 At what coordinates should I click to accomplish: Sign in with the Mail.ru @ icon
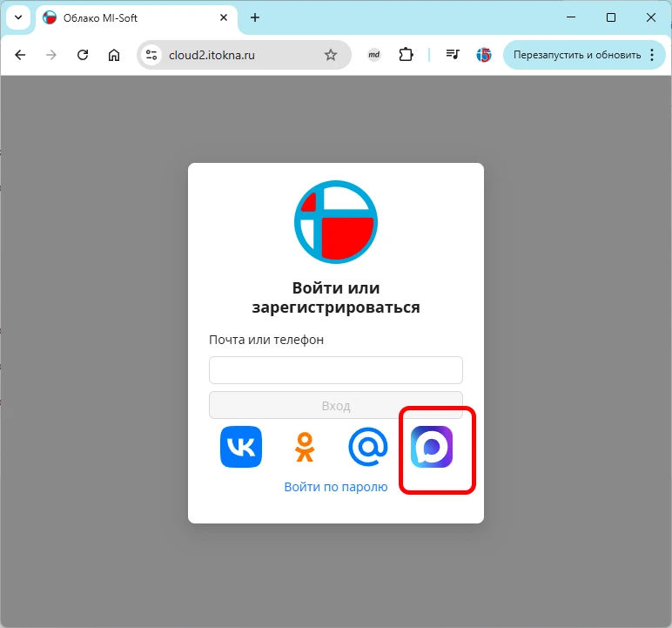[x=368, y=447]
